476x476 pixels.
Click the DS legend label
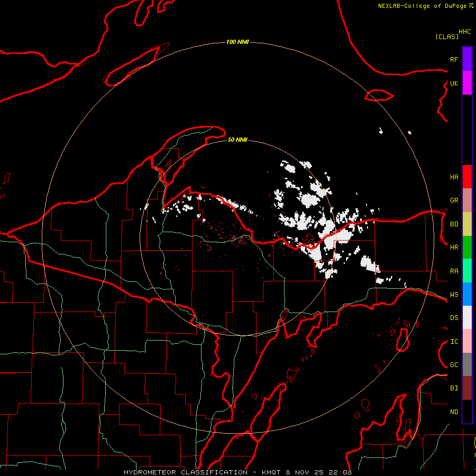click(x=454, y=318)
